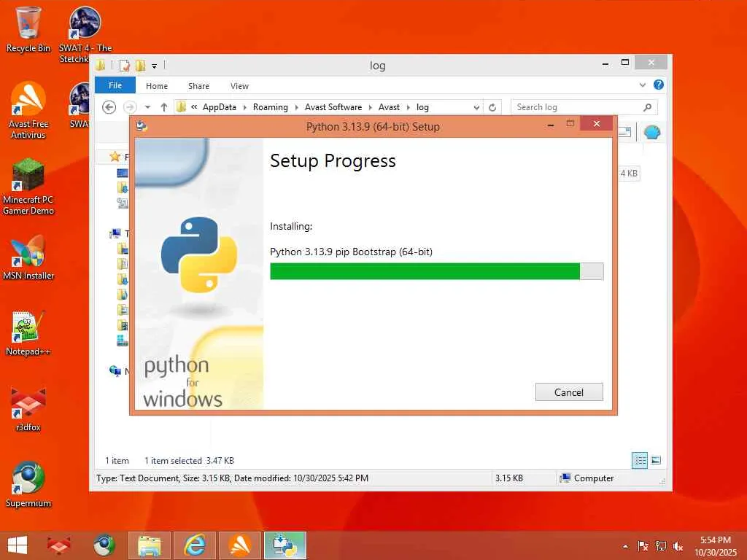Screen dimensions: 747x560
Task: Expand address bar history dropdown
Action: click(x=476, y=108)
